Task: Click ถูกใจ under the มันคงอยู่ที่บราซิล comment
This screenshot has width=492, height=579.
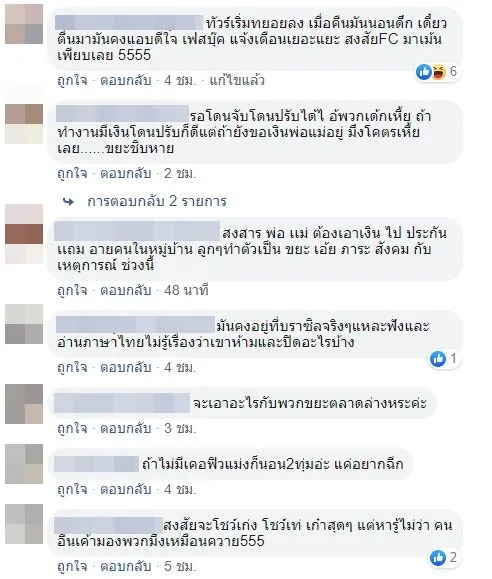Action: click(x=72, y=368)
